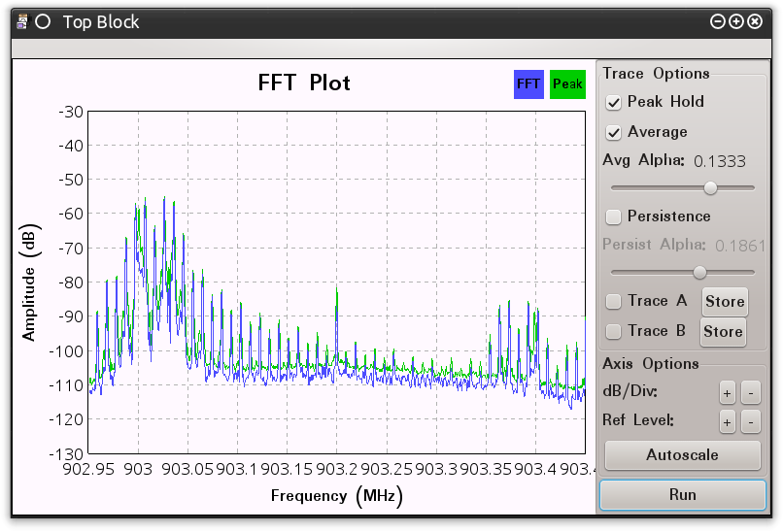The image size is (783, 532).
Task: Click the round pin icon beside title
Action: tap(42, 21)
